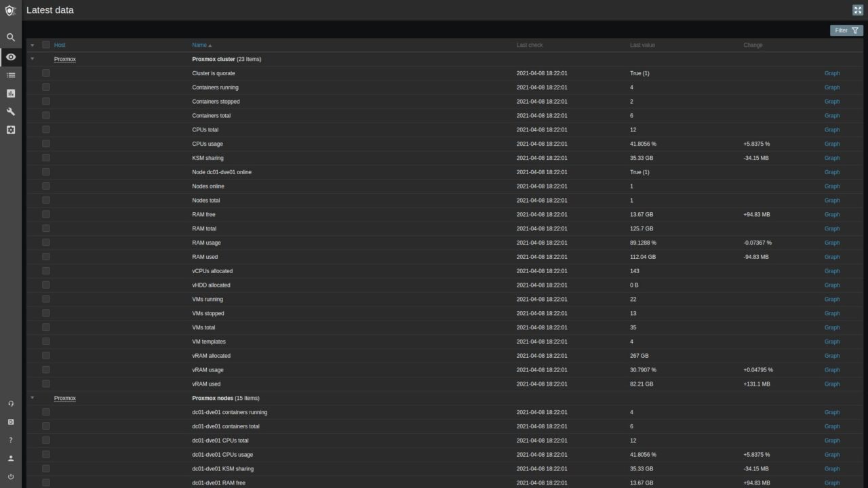Check the checkbox beside RAM free
Image resolution: width=868 pixels, height=488 pixels.
tap(45, 214)
